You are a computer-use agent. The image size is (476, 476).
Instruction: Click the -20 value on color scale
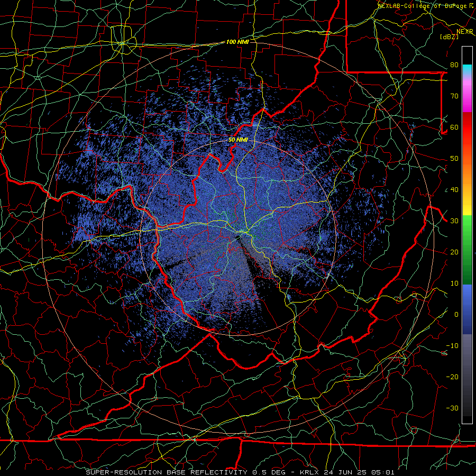(x=452, y=377)
